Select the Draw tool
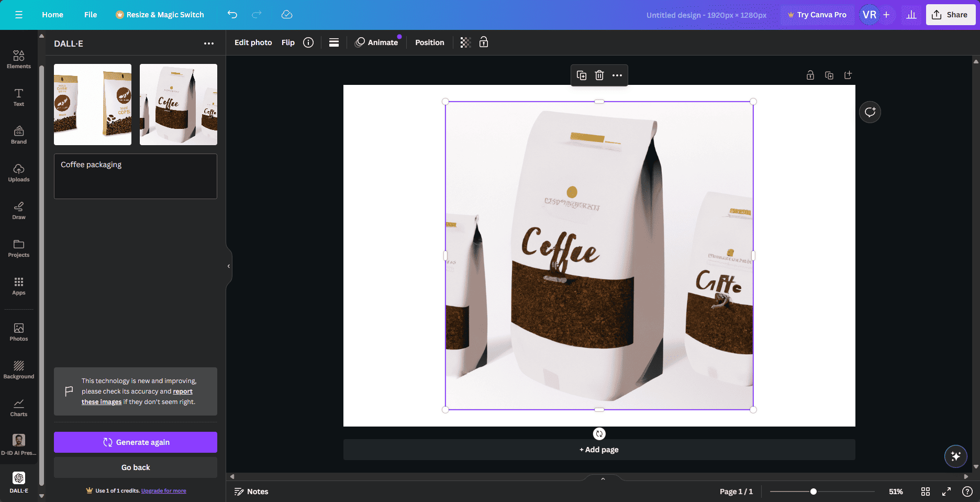The height and width of the screenshot is (502, 980). coord(19,210)
